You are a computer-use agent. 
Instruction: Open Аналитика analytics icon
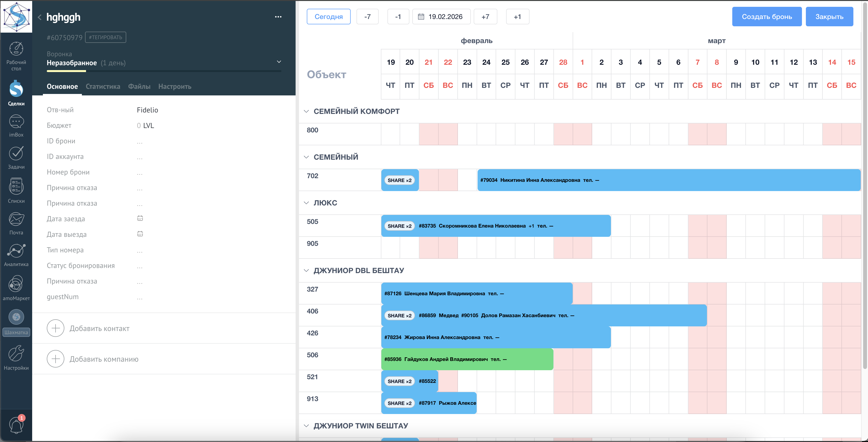tap(16, 251)
